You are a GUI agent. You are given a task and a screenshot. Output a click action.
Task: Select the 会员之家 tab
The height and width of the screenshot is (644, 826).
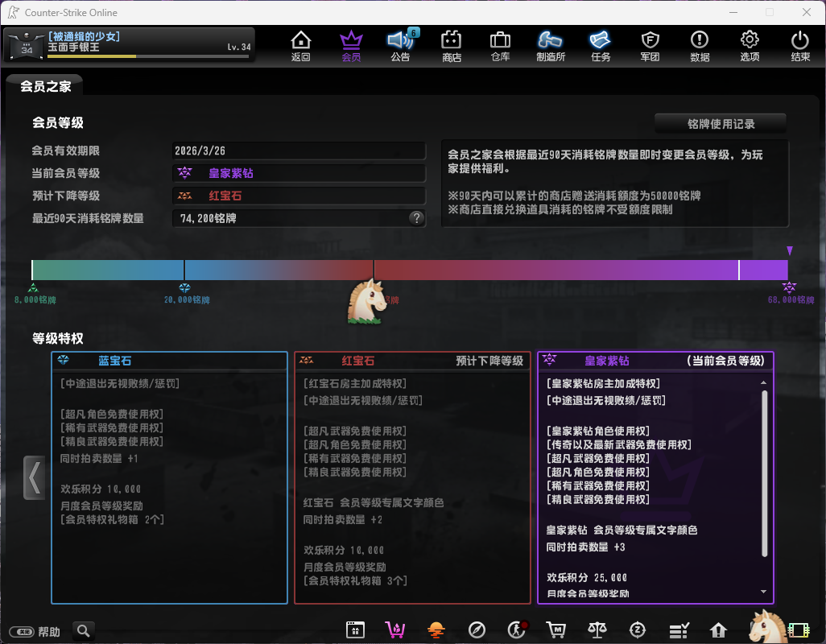click(x=46, y=86)
